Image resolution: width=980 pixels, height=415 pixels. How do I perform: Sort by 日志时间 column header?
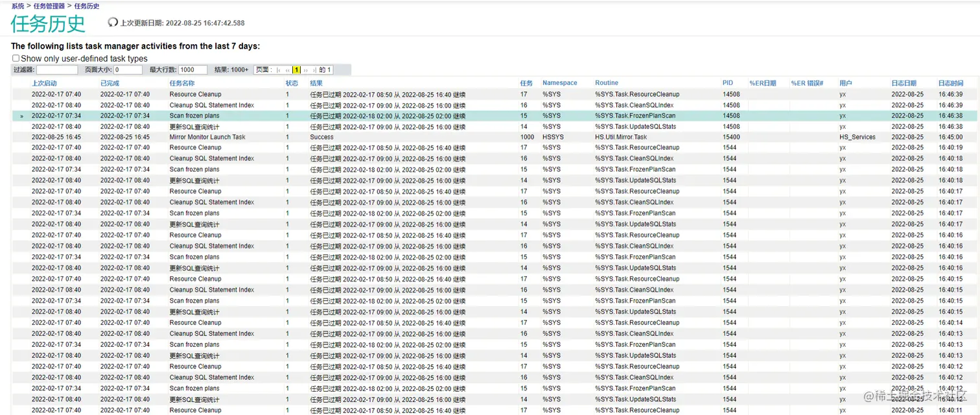(951, 83)
